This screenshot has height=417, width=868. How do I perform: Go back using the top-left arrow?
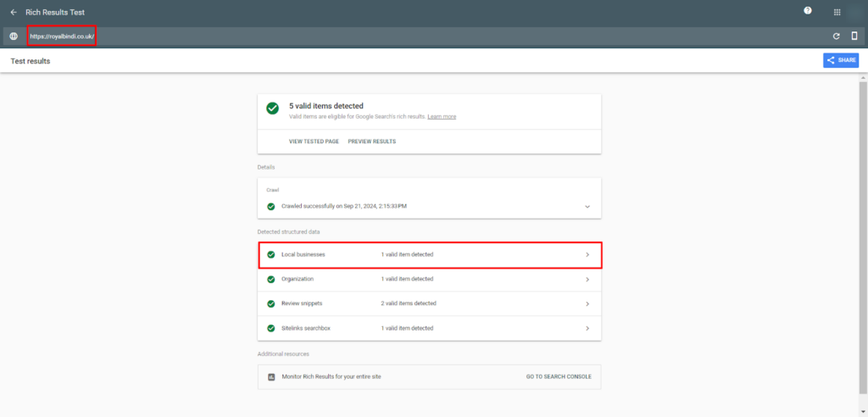pos(14,12)
